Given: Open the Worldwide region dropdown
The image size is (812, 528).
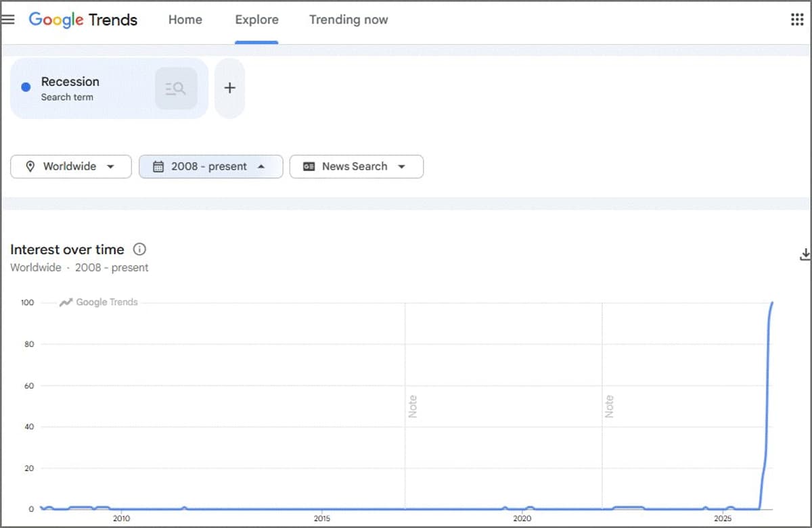Looking at the screenshot, I should pyautogui.click(x=71, y=166).
